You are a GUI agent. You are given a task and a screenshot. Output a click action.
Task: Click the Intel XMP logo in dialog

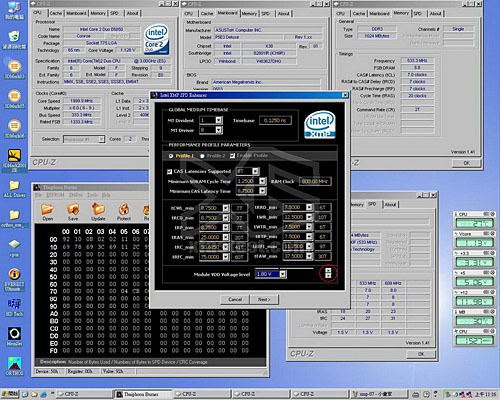(320, 124)
